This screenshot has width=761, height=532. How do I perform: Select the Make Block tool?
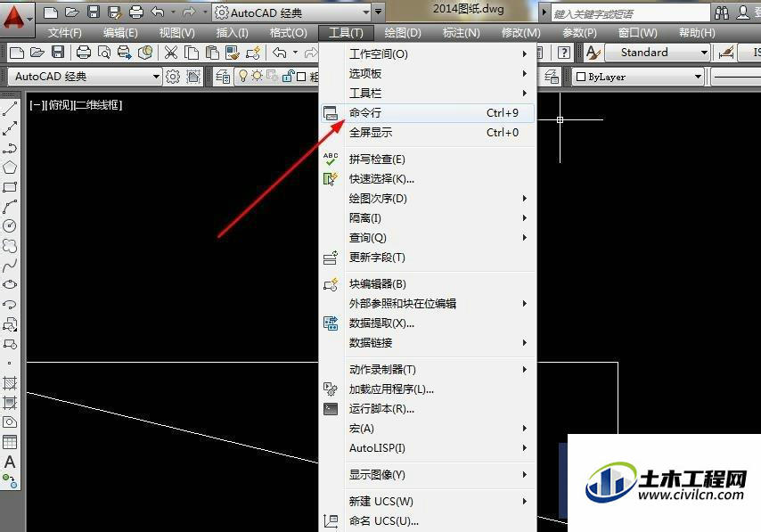[10, 344]
